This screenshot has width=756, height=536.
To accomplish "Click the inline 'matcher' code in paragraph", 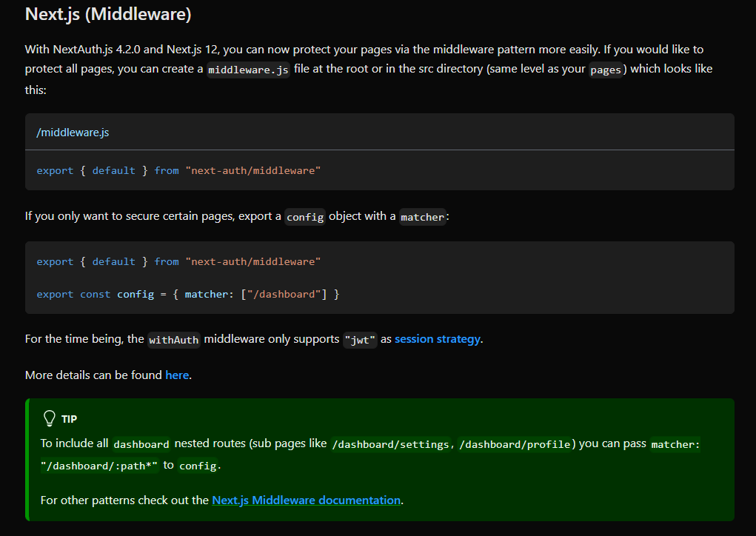I will pyautogui.click(x=422, y=217).
